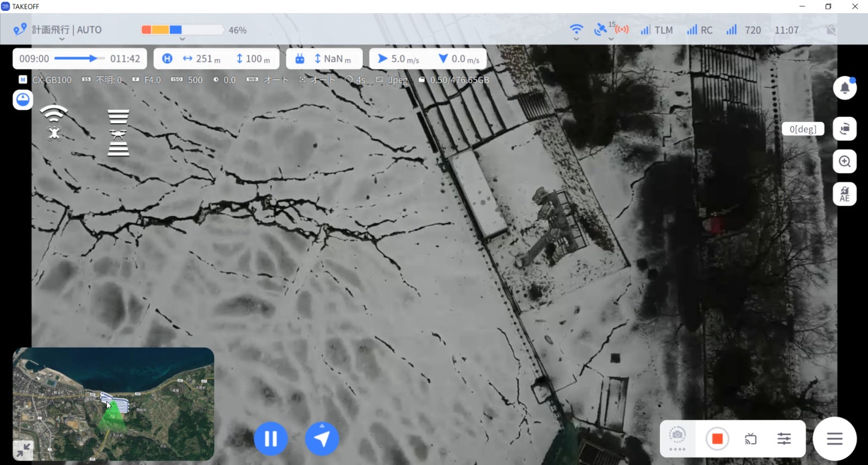The width and height of the screenshot is (868, 465).
Task: Click the blue navigation arrow button
Action: pos(322,438)
